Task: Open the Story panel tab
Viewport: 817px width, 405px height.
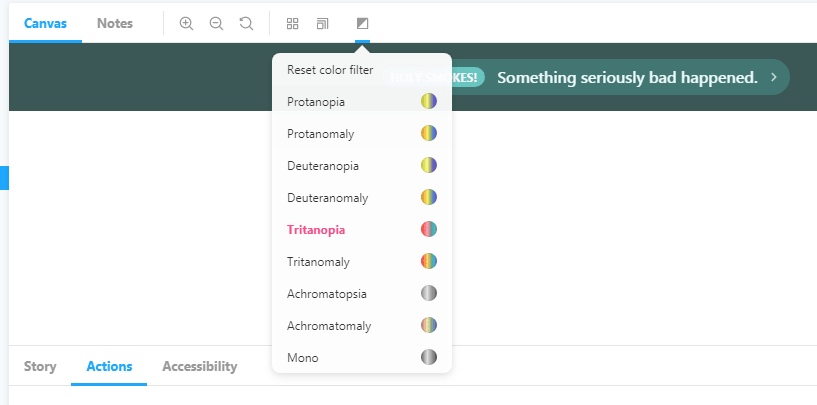Action: click(x=40, y=366)
